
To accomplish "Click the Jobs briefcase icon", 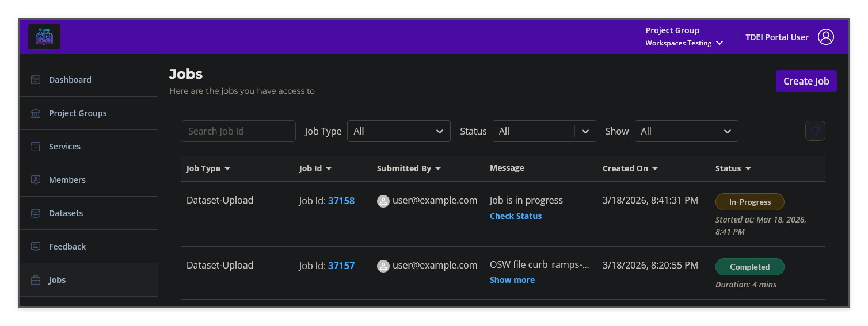I will (36, 280).
